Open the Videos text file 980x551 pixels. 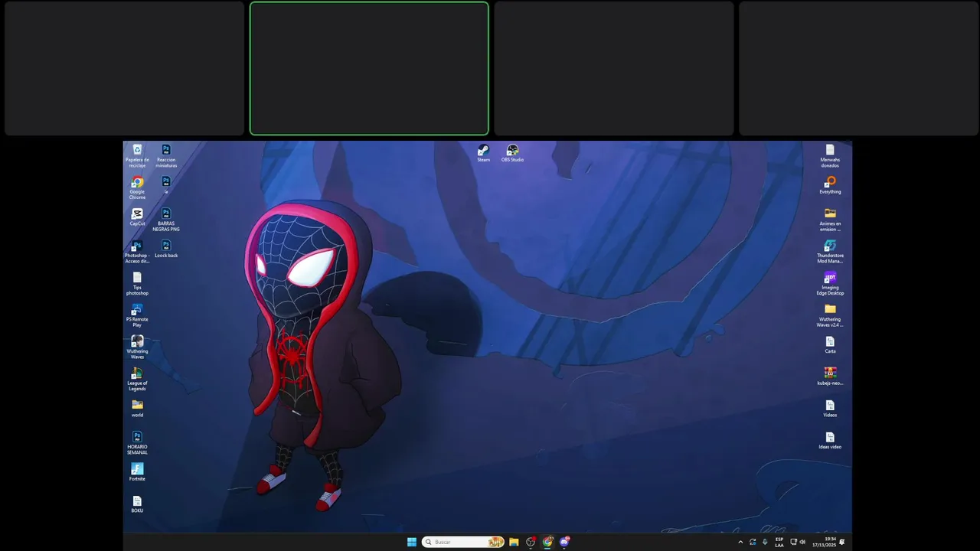tap(830, 409)
